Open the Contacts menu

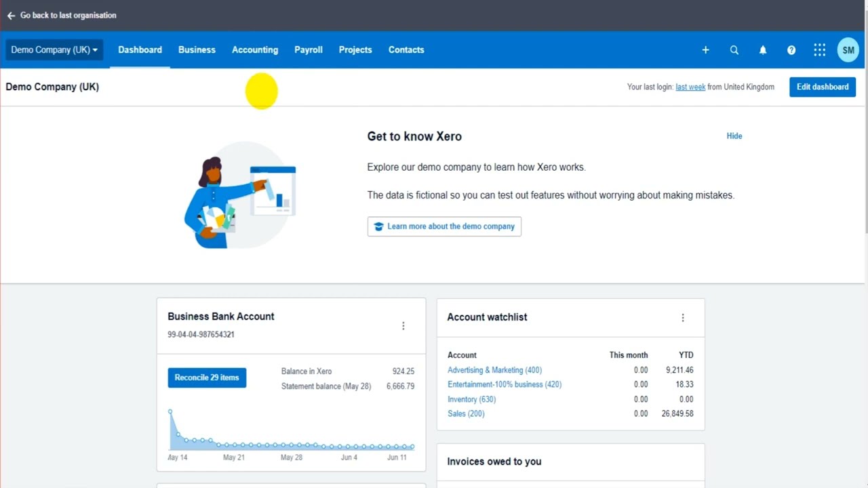click(406, 50)
